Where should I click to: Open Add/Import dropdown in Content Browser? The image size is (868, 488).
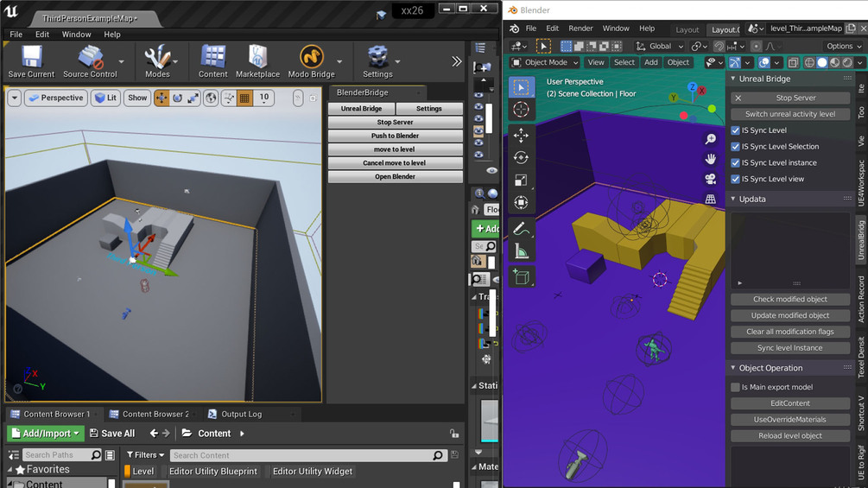pyautogui.click(x=46, y=434)
